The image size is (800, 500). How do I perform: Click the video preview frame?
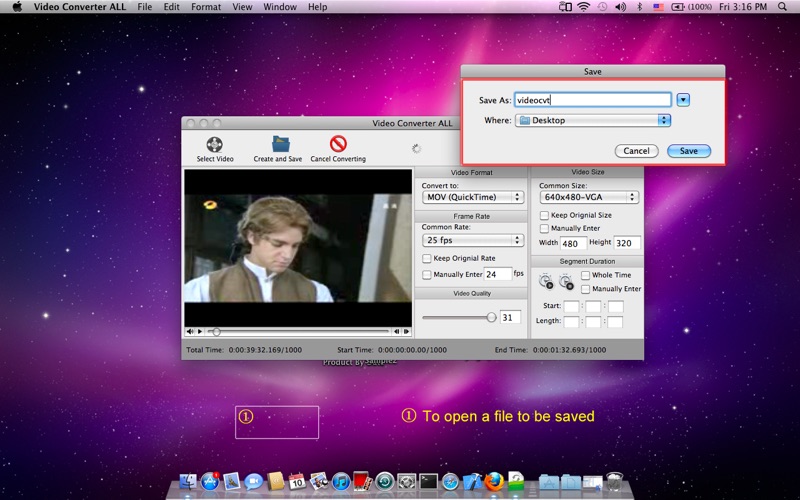[298, 248]
